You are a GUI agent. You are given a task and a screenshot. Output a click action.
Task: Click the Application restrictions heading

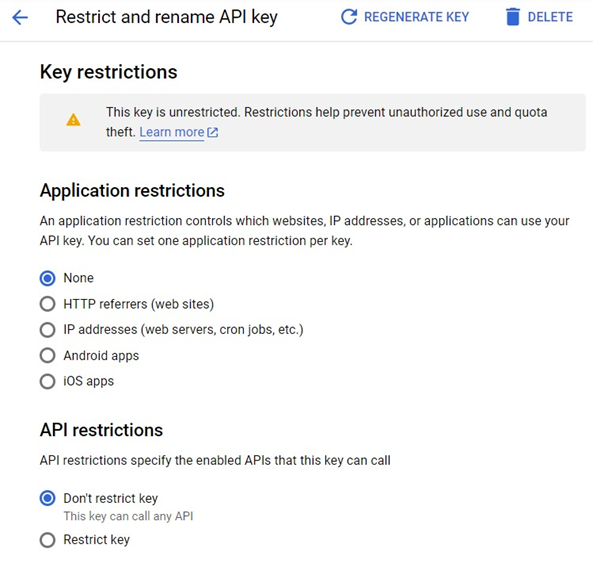tap(132, 190)
